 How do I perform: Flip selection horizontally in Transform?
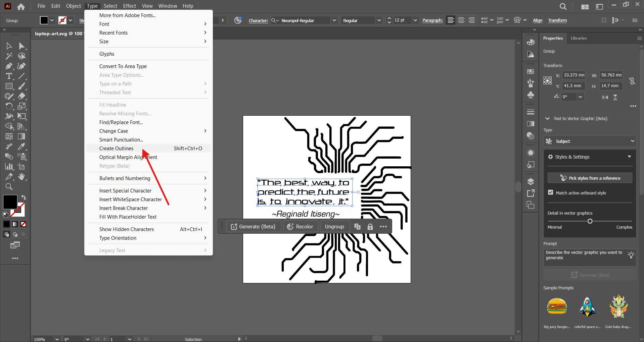tap(605, 97)
